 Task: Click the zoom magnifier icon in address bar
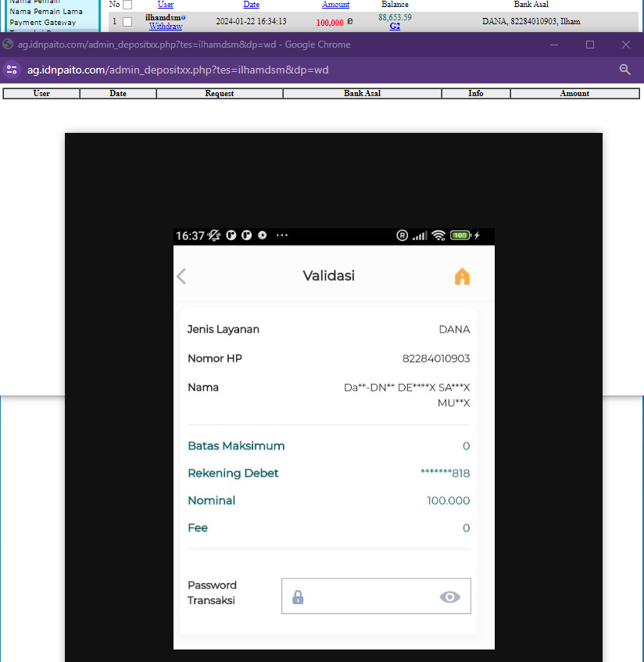(625, 70)
